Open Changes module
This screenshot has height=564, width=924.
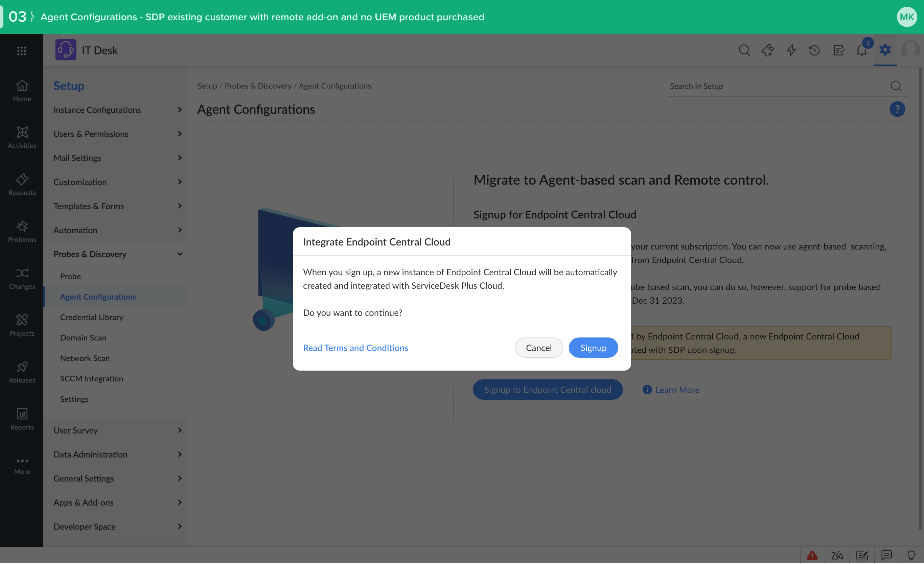point(22,278)
